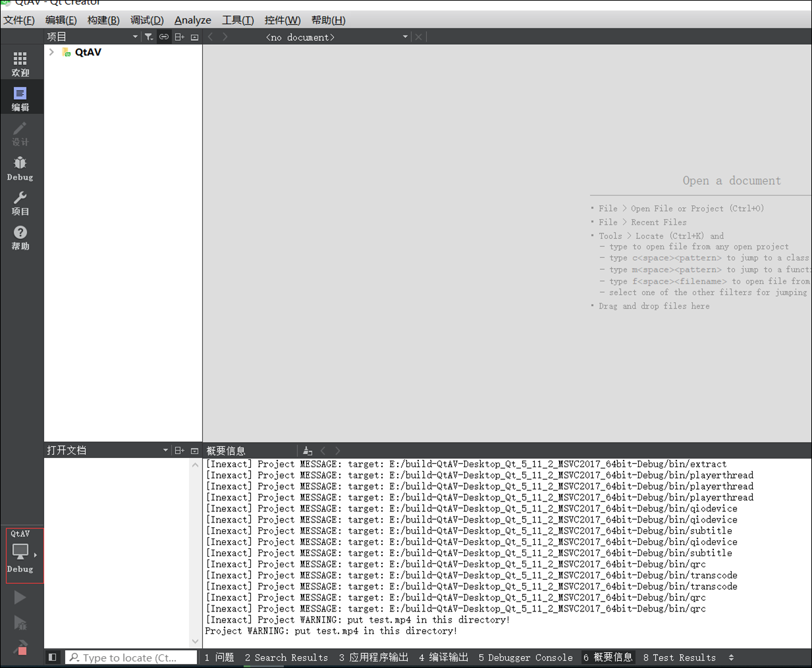Screen dimensions: 812x668
Task: Split the 项目 projects panel
Action: [179, 37]
